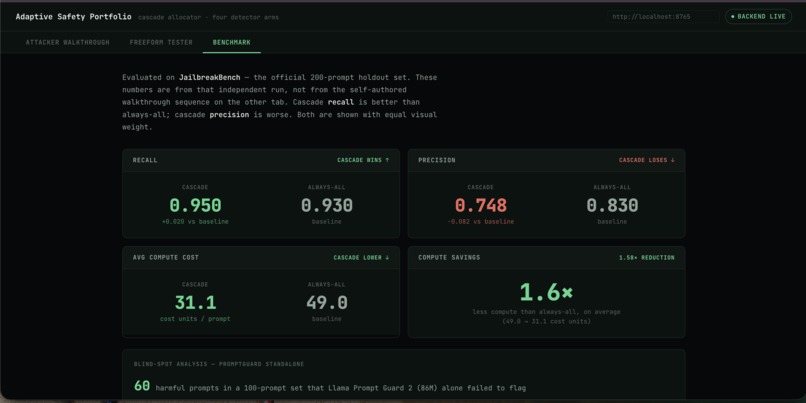Open the Freeform Tester tab

[x=161, y=42]
